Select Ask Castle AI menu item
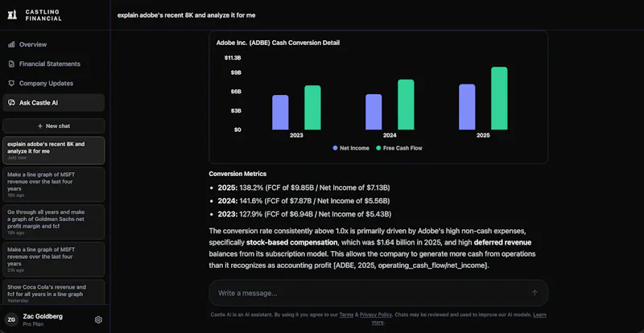 click(x=54, y=103)
